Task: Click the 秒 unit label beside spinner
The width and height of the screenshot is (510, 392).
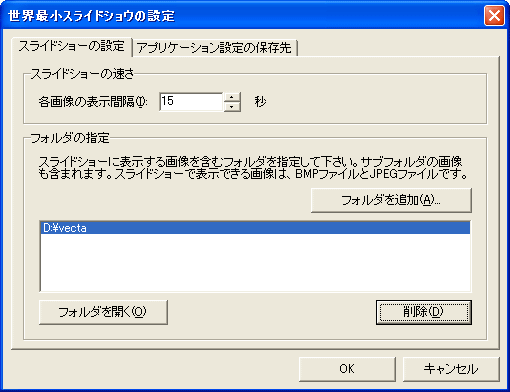Action: point(260,101)
